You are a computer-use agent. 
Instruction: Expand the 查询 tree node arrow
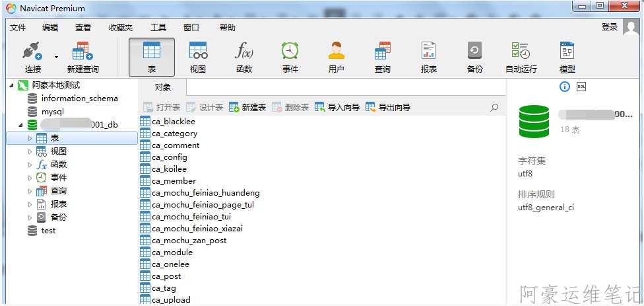pyautogui.click(x=30, y=191)
